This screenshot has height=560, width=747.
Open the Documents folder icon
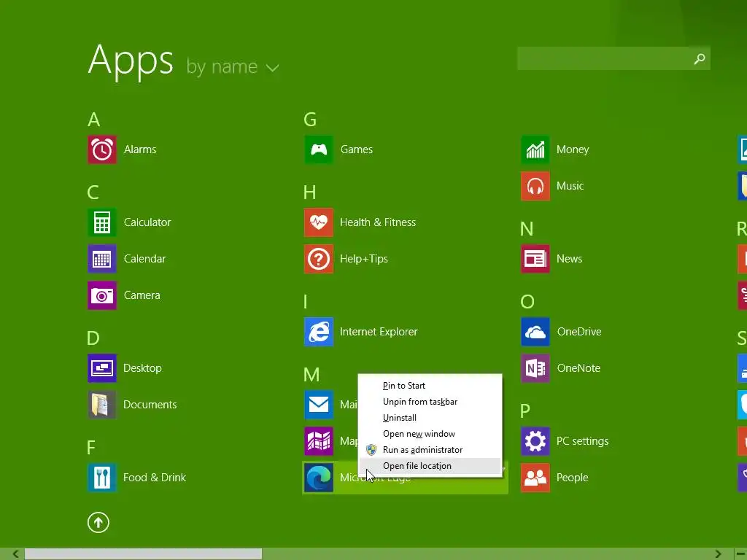pyautogui.click(x=102, y=405)
